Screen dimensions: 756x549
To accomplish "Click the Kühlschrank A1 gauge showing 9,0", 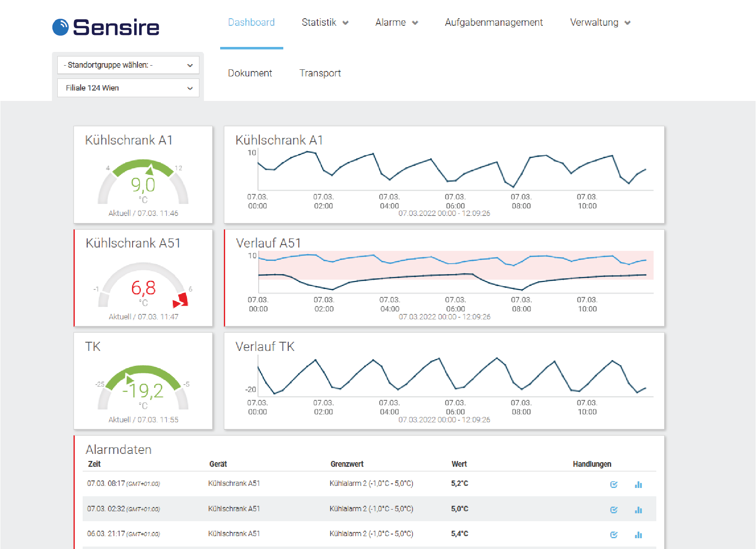I will (x=143, y=182).
